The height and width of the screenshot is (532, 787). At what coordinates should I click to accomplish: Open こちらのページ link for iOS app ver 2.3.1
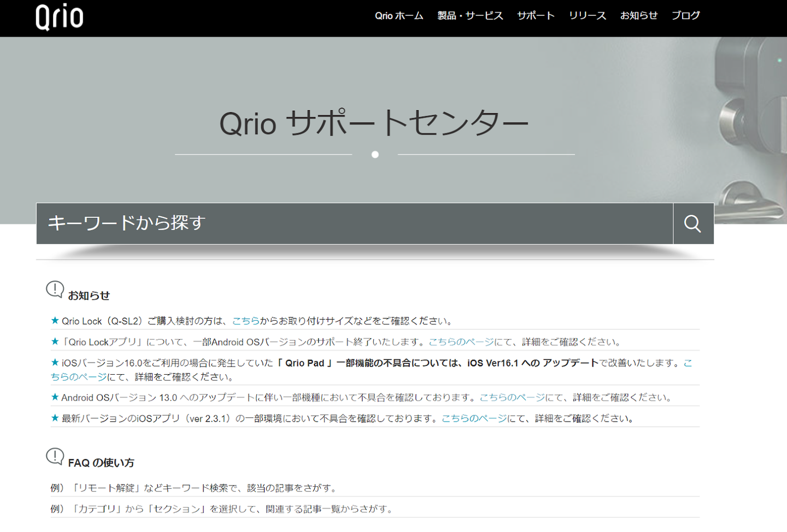(474, 418)
